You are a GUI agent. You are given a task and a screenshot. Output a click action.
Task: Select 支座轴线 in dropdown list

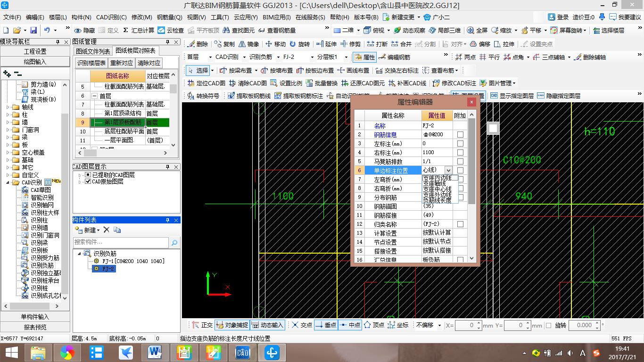click(x=435, y=183)
